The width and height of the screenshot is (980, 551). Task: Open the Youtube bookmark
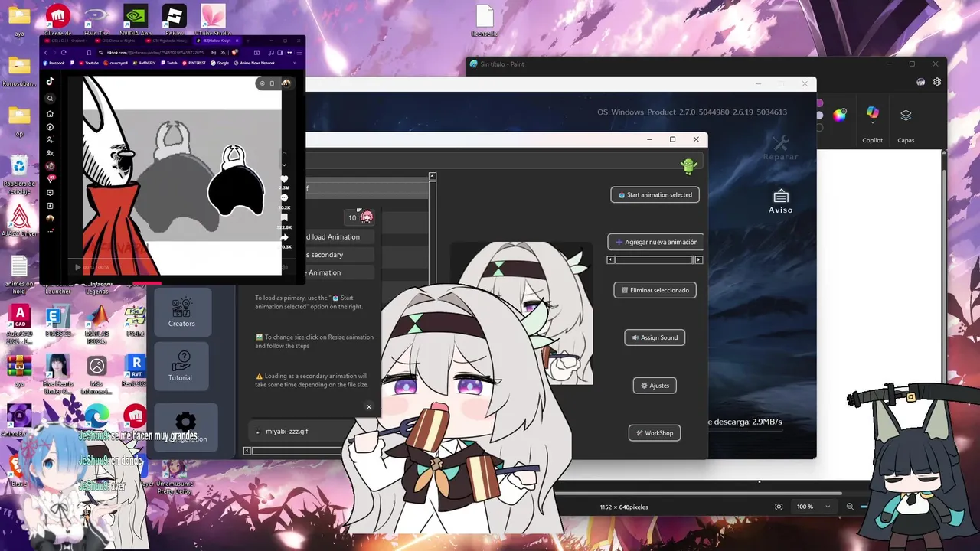click(89, 63)
